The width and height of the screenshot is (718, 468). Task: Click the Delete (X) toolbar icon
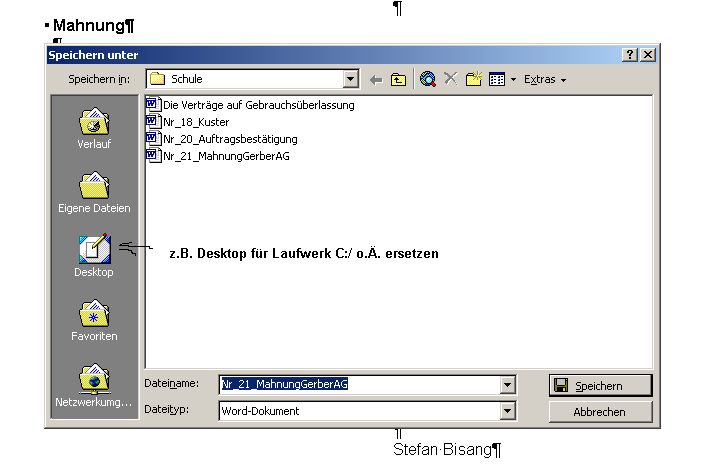click(451, 79)
